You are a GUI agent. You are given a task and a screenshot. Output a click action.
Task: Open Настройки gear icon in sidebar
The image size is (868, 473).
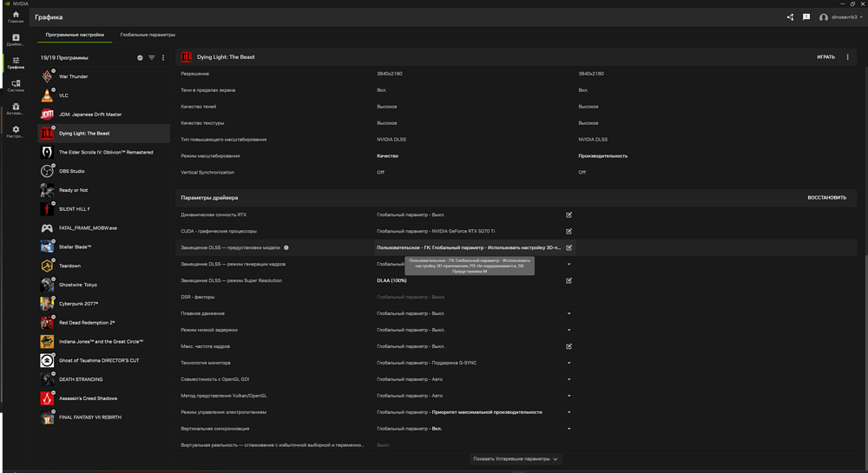[x=16, y=132]
